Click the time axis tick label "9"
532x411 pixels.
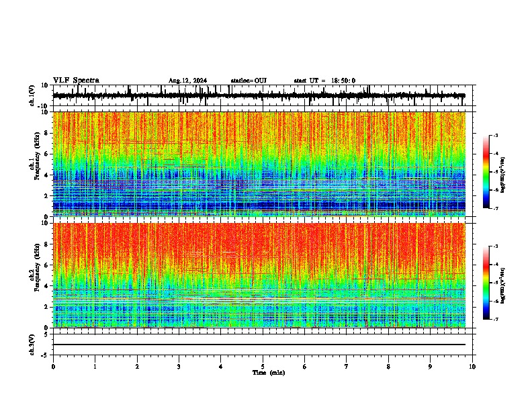click(430, 367)
